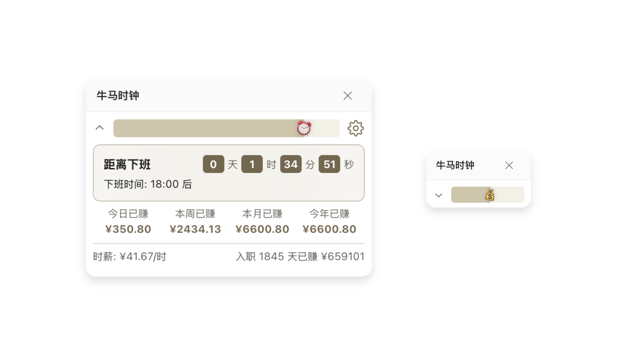
Task: Open settings with the gear icon
Action: 355,128
